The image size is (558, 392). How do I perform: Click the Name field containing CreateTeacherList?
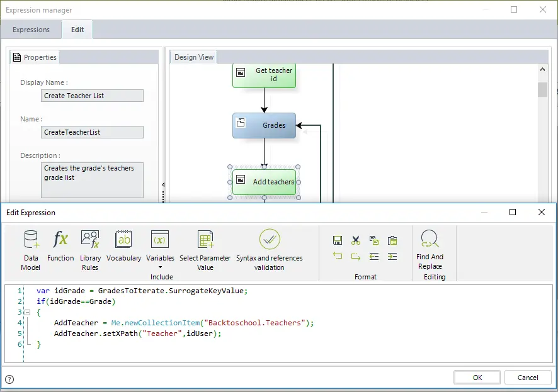92,132
